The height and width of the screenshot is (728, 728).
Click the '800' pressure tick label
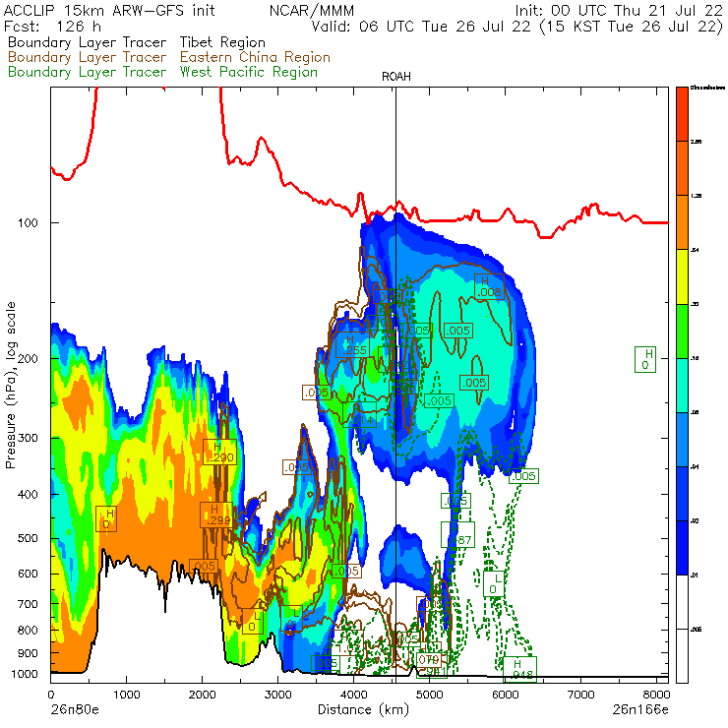point(28,631)
